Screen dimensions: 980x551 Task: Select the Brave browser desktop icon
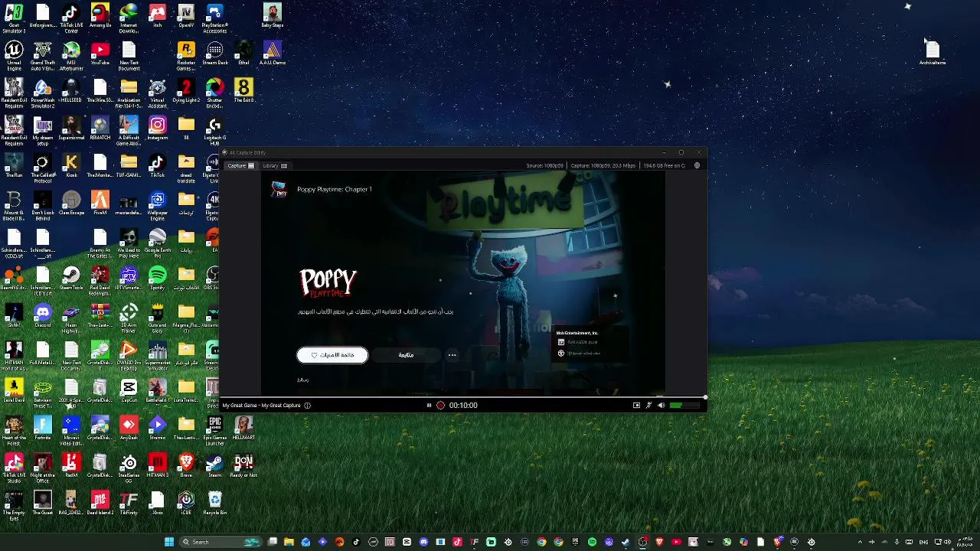pos(186,466)
